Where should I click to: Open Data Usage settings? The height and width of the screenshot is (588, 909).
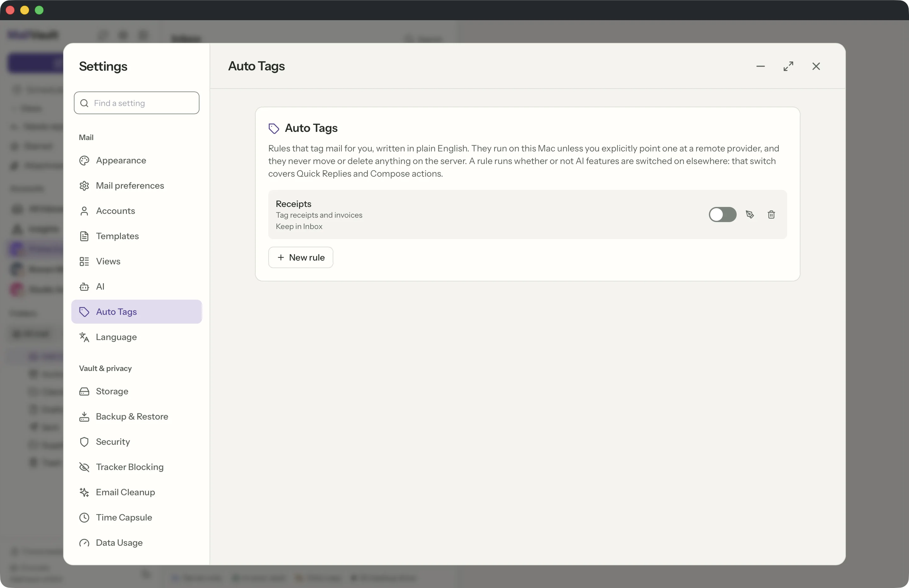[x=136, y=543]
